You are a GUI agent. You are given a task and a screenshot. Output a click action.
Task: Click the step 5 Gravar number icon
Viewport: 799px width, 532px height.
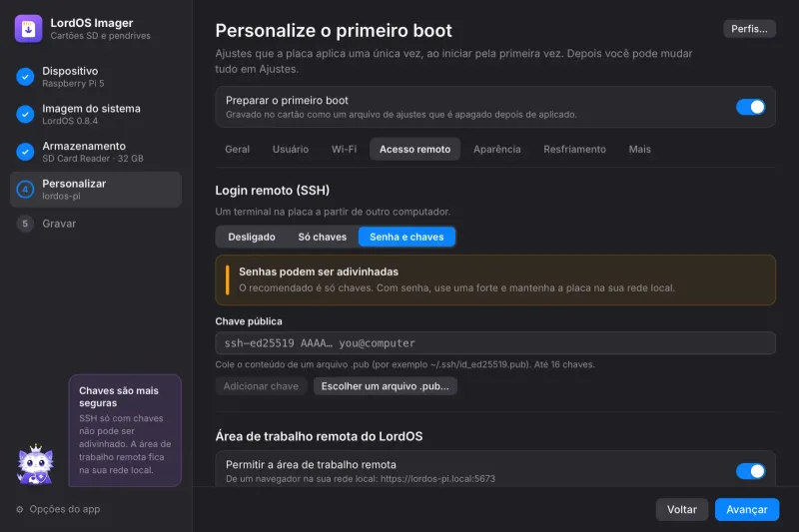[25, 224]
